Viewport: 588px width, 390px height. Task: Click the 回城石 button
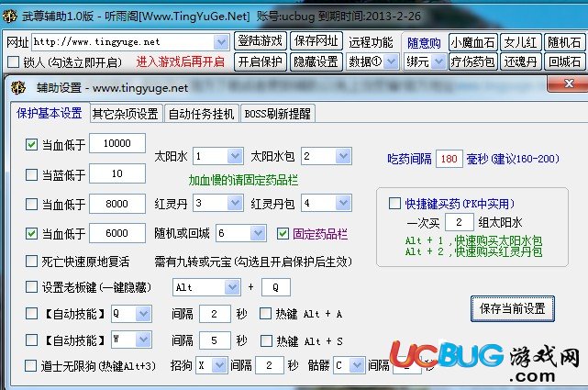coord(564,61)
